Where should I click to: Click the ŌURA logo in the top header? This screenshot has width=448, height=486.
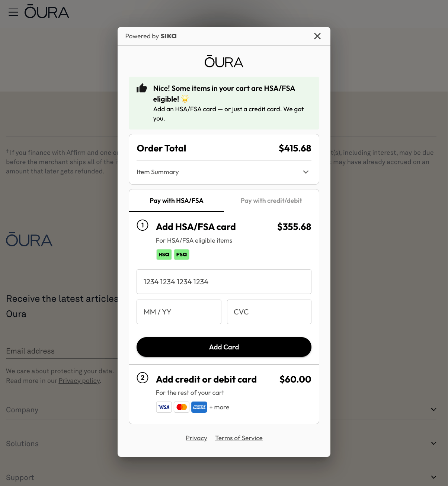click(x=47, y=12)
